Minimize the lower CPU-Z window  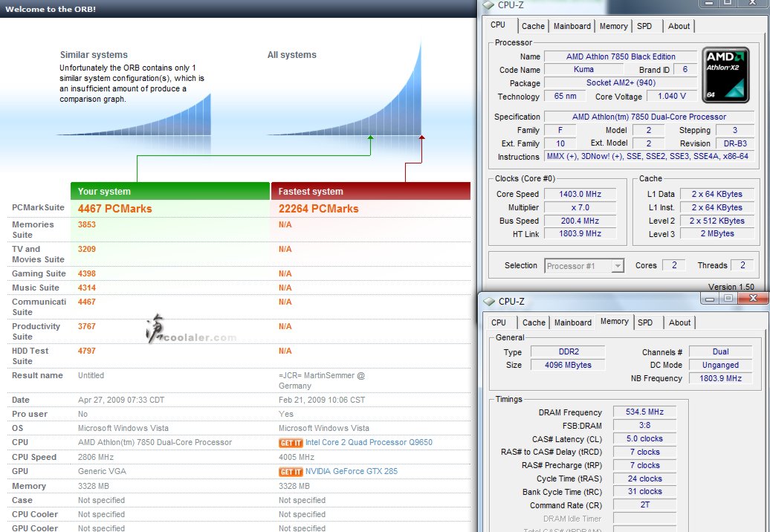click(x=709, y=298)
